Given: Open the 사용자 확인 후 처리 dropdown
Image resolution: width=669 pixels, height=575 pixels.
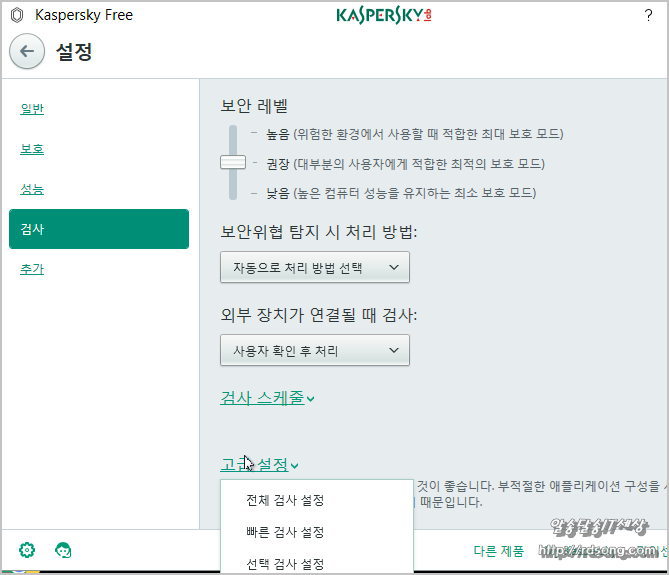Looking at the screenshot, I should coord(315,351).
